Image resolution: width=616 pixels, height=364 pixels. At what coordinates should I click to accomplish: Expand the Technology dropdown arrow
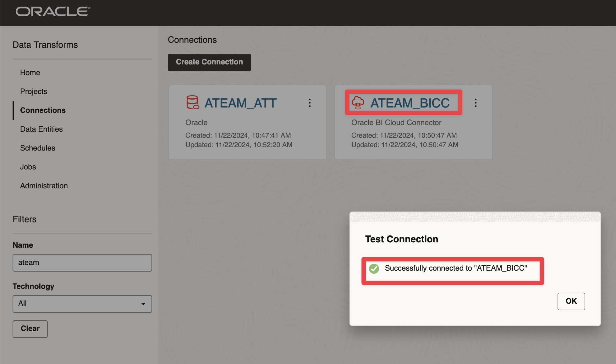pyautogui.click(x=143, y=304)
